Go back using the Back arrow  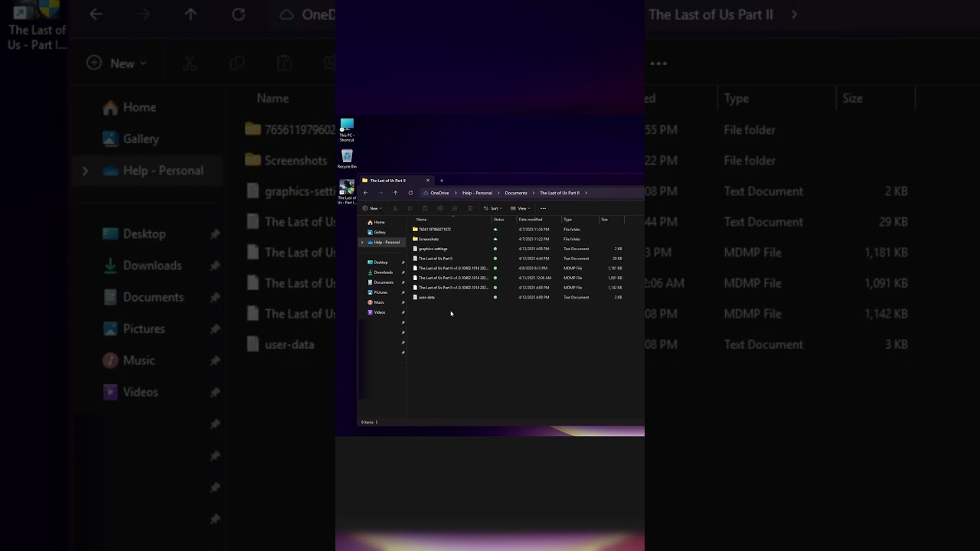click(365, 193)
